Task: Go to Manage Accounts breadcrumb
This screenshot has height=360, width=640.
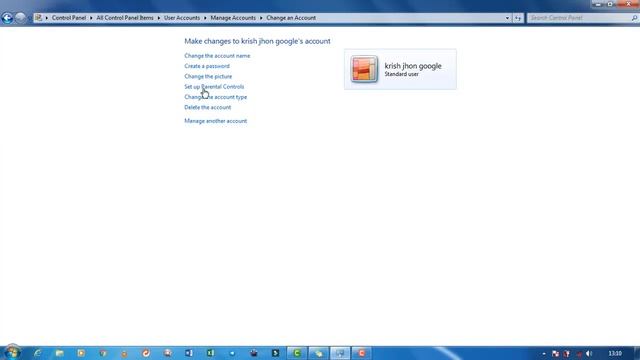Action: [x=233, y=18]
